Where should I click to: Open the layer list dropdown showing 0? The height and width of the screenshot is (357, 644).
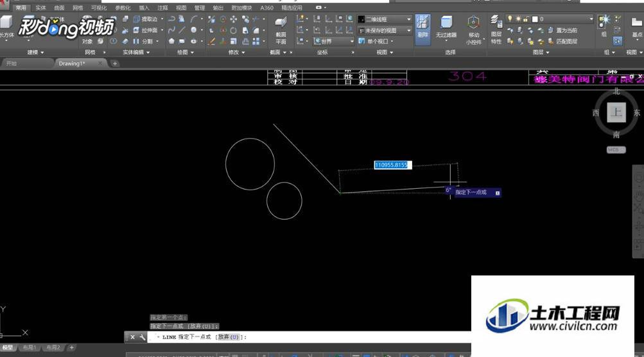point(550,19)
